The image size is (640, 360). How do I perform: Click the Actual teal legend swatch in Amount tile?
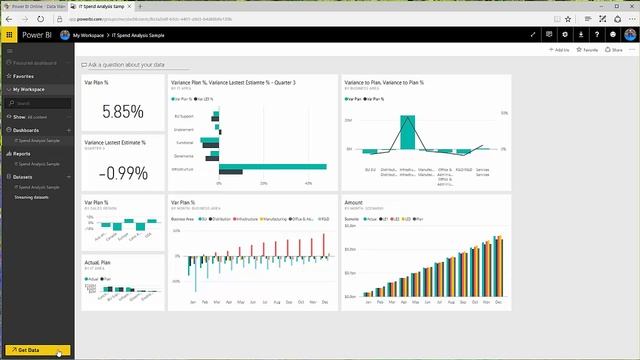click(365, 219)
